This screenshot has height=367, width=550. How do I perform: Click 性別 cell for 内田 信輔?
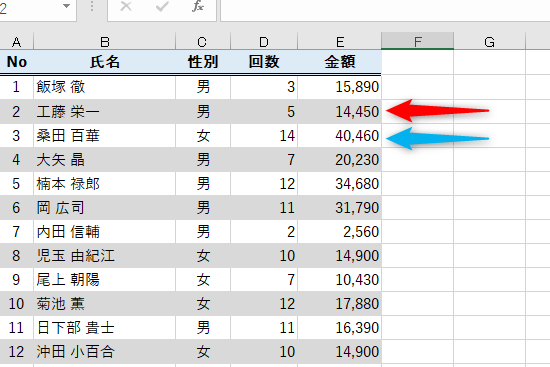[x=203, y=232]
